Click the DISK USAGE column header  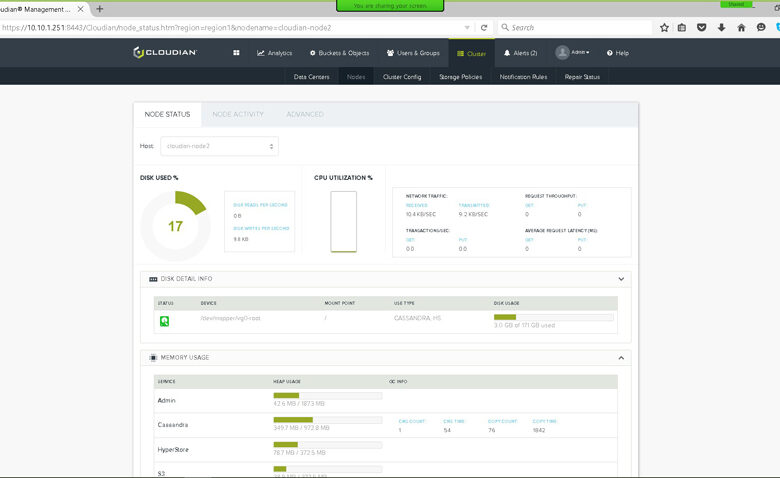pos(506,303)
